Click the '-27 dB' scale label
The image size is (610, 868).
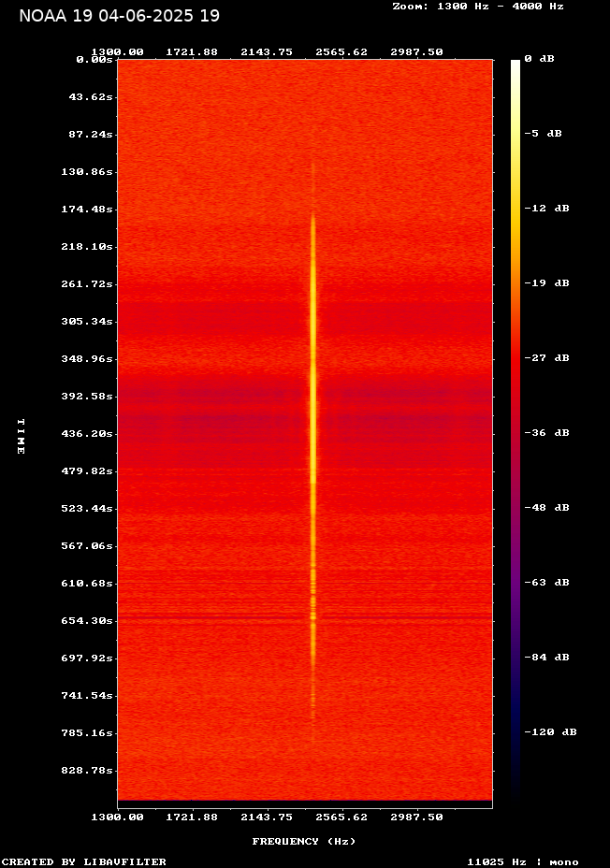point(547,357)
